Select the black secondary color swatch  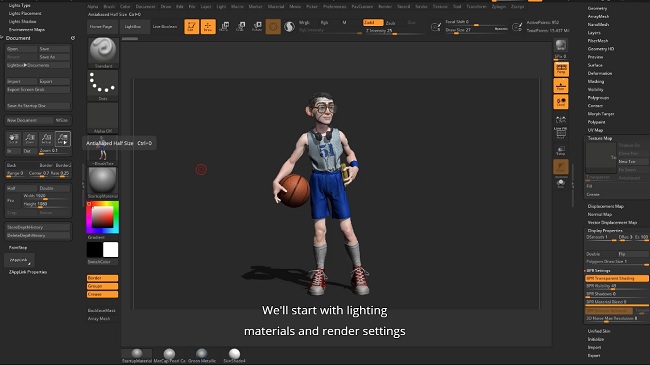coord(95,250)
